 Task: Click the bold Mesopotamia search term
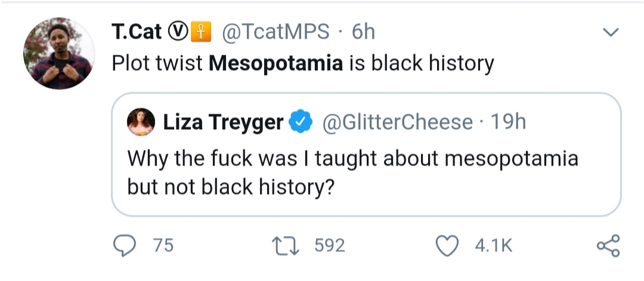pos(275,63)
